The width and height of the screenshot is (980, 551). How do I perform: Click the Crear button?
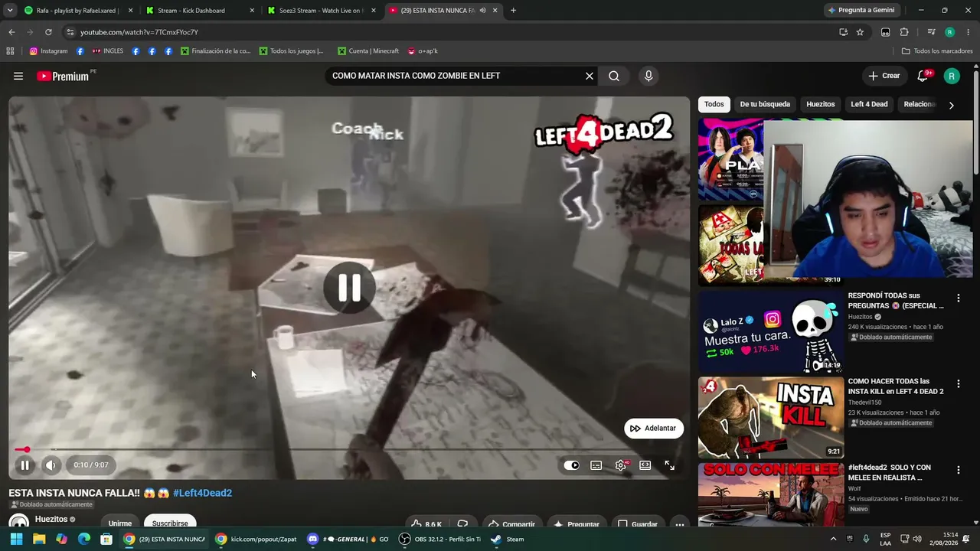click(x=884, y=76)
